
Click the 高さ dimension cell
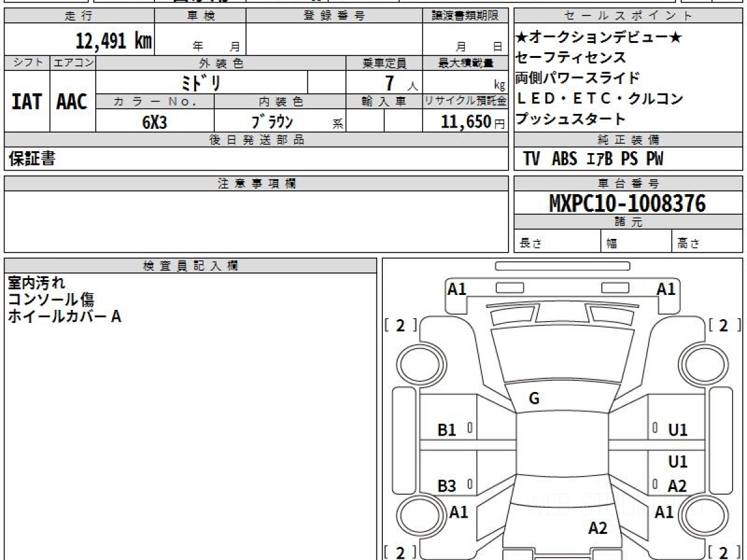tap(708, 242)
